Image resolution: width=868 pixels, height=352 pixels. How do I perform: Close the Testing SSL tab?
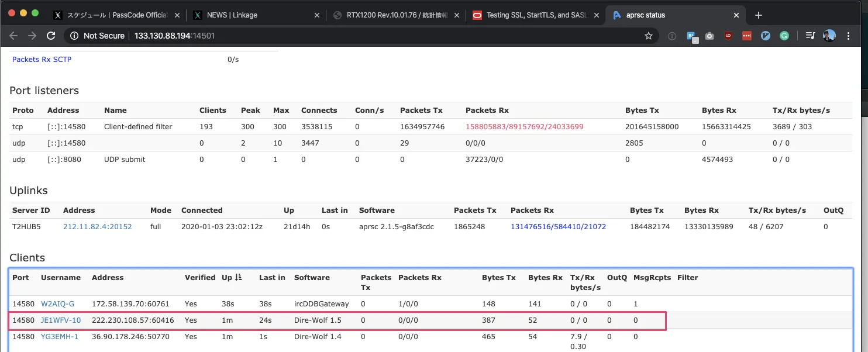coord(597,15)
